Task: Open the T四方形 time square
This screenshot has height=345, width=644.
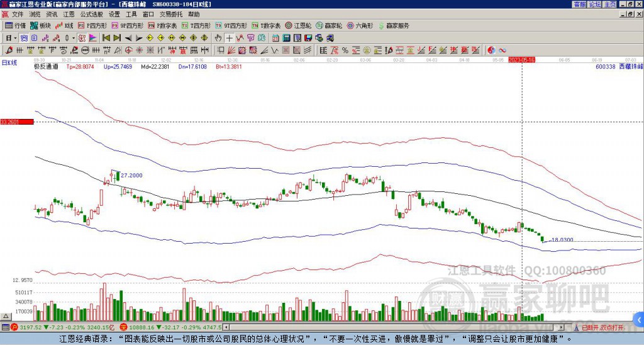Action: click(196, 25)
